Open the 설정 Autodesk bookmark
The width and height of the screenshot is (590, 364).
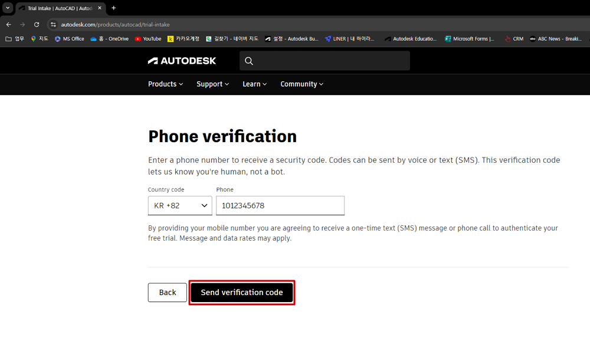tap(291, 39)
